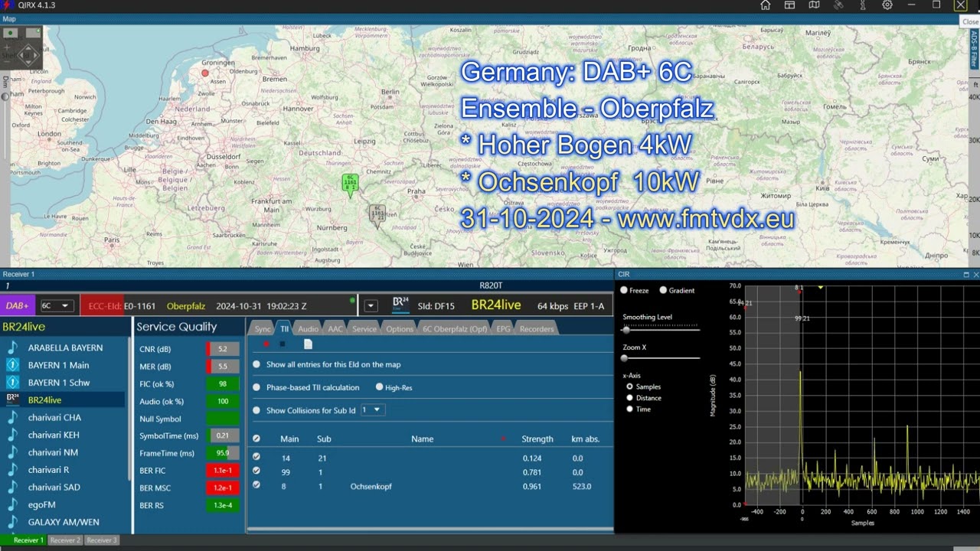Select Samples x-axis option
This screenshot has height=551, width=980.
[630, 386]
